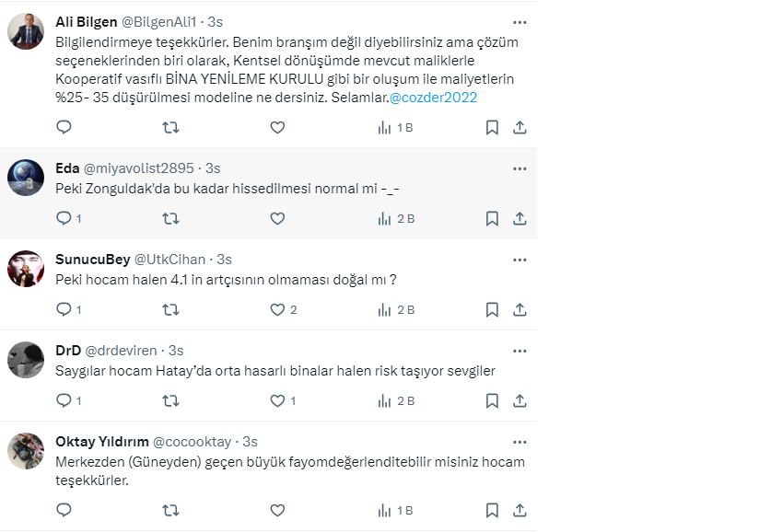Expand more options for DrD's tweet

click(520, 351)
